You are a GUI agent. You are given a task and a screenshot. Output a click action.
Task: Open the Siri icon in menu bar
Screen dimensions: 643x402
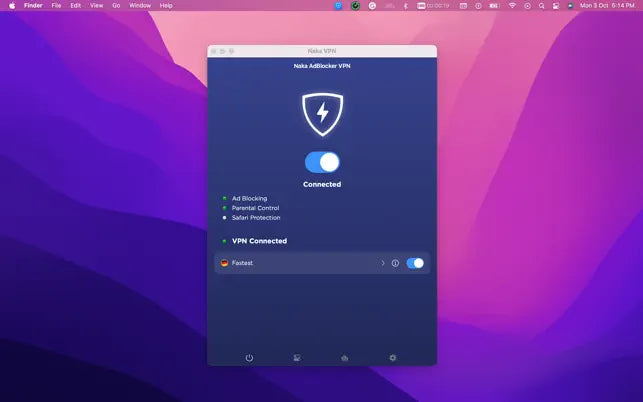point(570,6)
